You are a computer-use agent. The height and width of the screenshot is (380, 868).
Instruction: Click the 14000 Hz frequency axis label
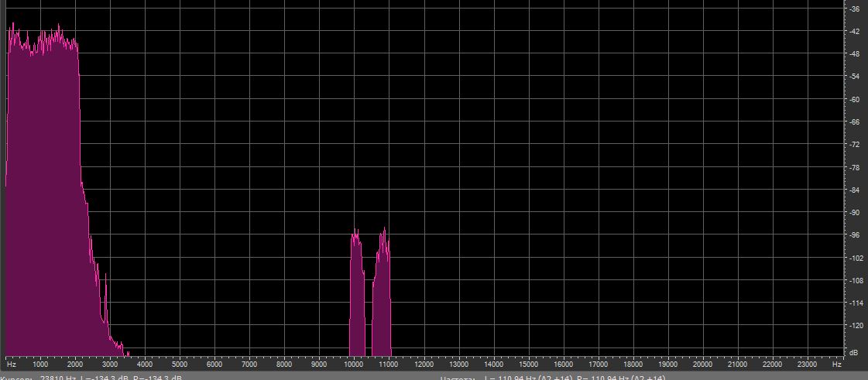click(493, 365)
